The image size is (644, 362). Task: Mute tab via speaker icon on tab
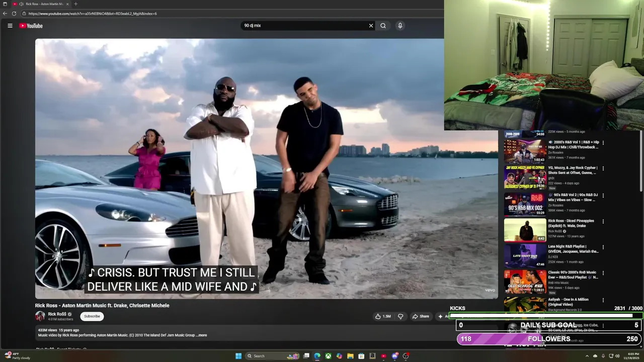pyautogui.click(x=21, y=4)
